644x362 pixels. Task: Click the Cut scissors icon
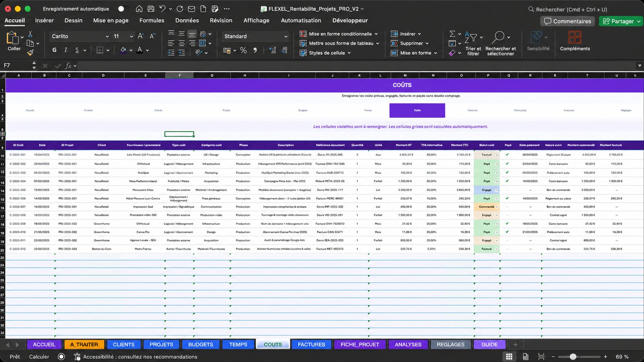point(30,34)
